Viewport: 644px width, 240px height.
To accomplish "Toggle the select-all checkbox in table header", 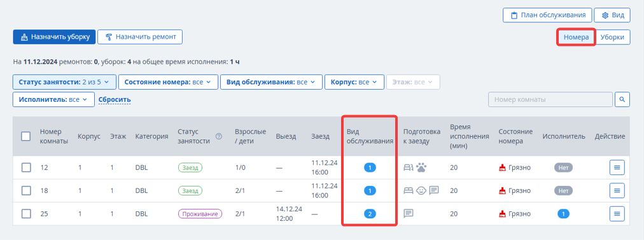I will (26, 136).
